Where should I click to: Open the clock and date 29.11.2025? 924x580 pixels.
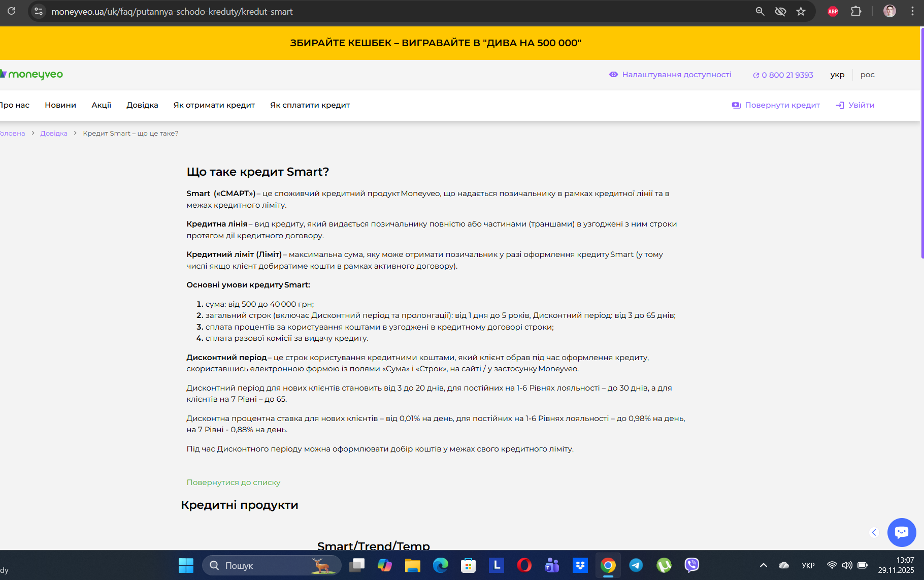pos(896,565)
